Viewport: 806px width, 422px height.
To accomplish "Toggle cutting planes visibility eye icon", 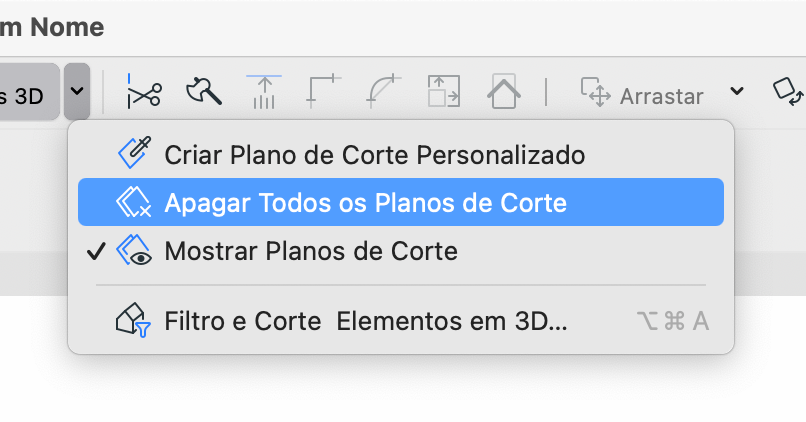I will coord(134,250).
